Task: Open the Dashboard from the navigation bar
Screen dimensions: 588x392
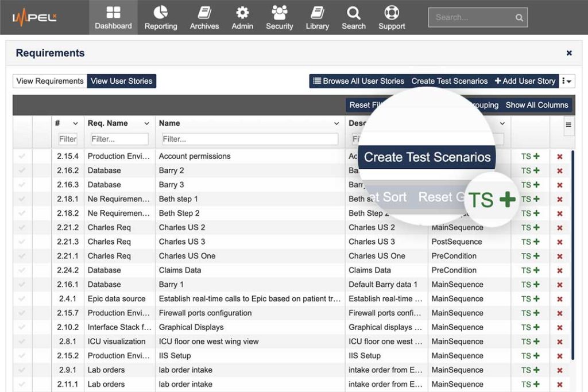Action: point(113,17)
